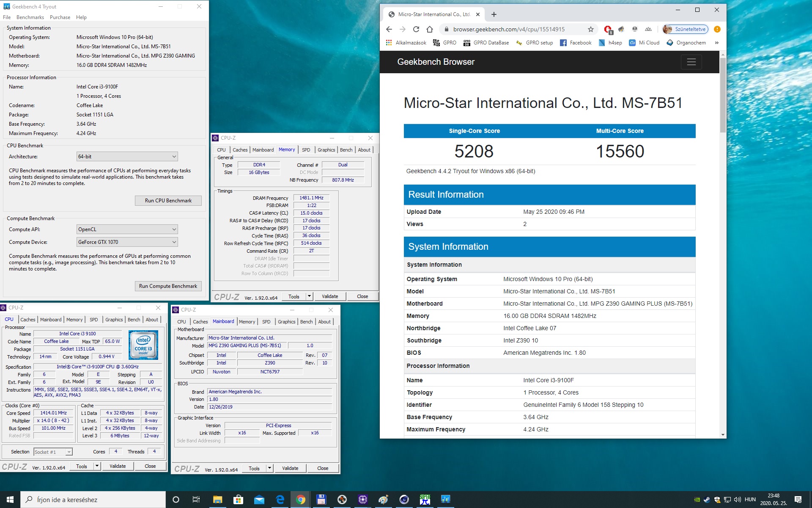Go back in the Chrome browser
The height and width of the screenshot is (508, 812).
coord(389,29)
